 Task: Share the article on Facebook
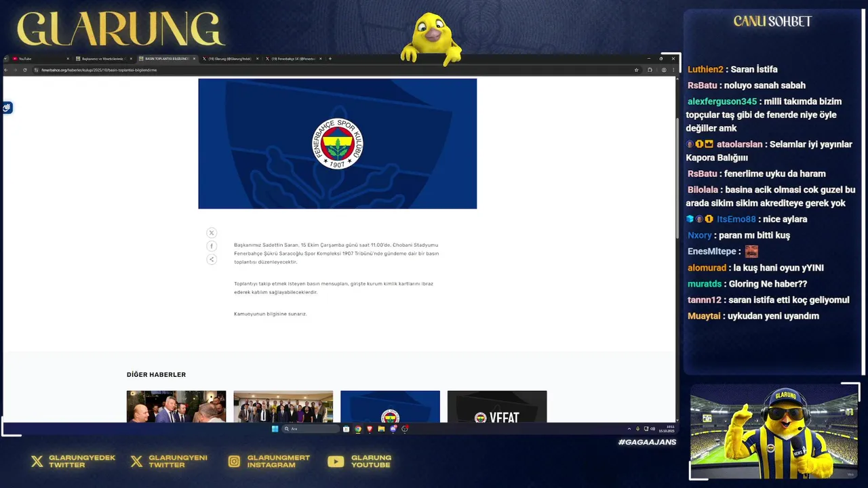coord(212,246)
